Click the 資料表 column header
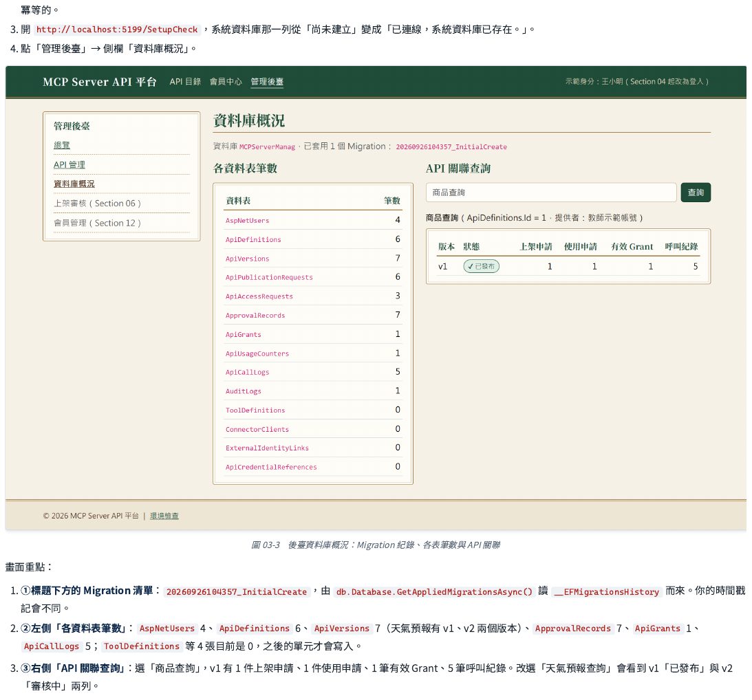Image resolution: width=752 pixels, height=700 pixels. tap(238, 201)
